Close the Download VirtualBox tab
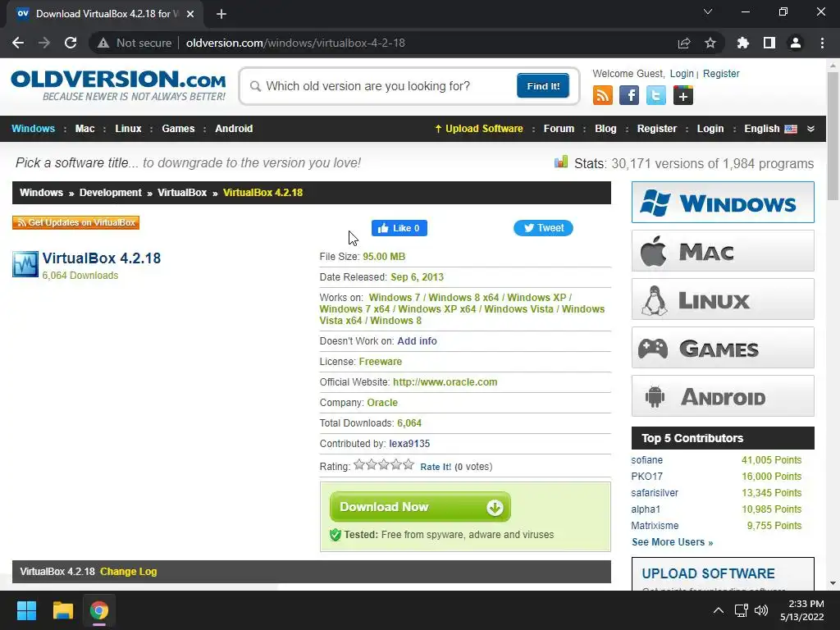Screen dimensions: 840x630 click(x=190, y=14)
